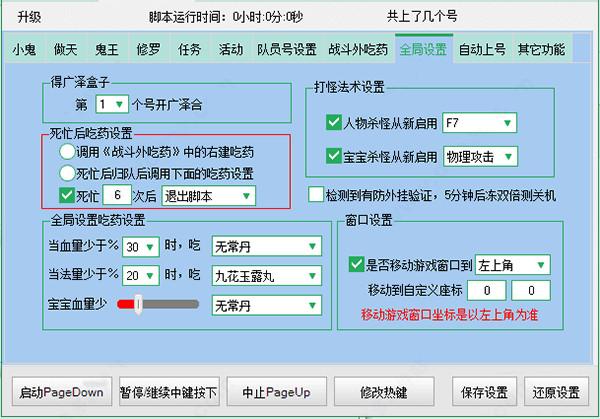Open the 无常丹 dropdown for 血量

tap(267, 246)
